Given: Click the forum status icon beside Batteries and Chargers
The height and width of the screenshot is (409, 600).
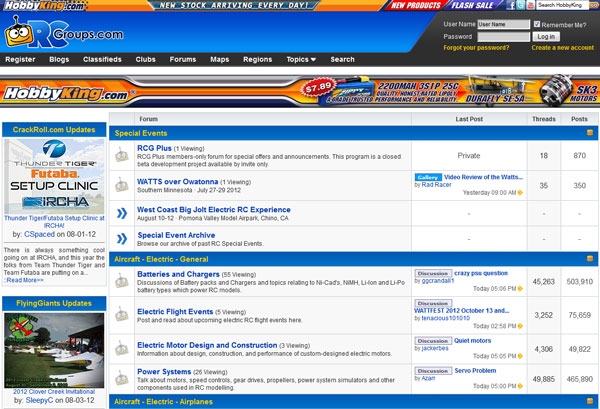Looking at the screenshot, I should click(x=122, y=281).
